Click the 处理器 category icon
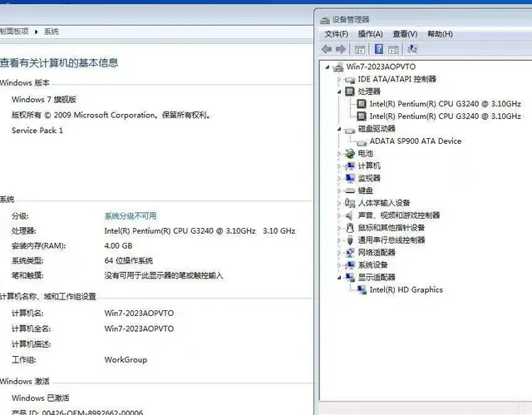This screenshot has height=415, width=532. (350, 91)
